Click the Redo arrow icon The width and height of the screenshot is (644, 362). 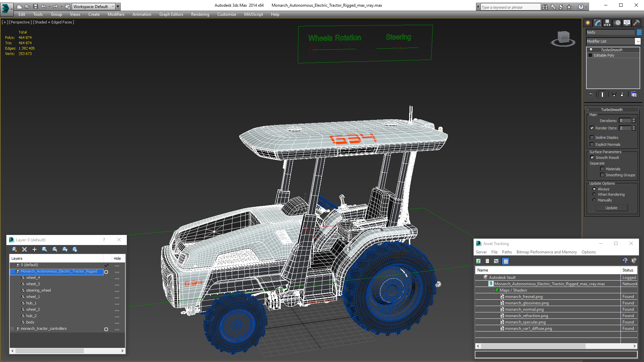pos(55,6)
